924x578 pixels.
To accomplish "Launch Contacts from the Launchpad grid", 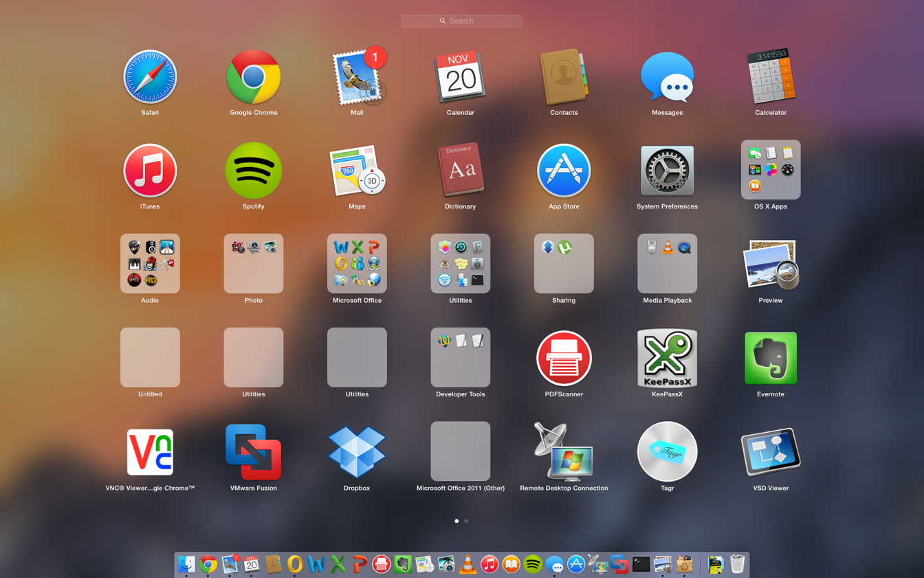I will [564, 77].
